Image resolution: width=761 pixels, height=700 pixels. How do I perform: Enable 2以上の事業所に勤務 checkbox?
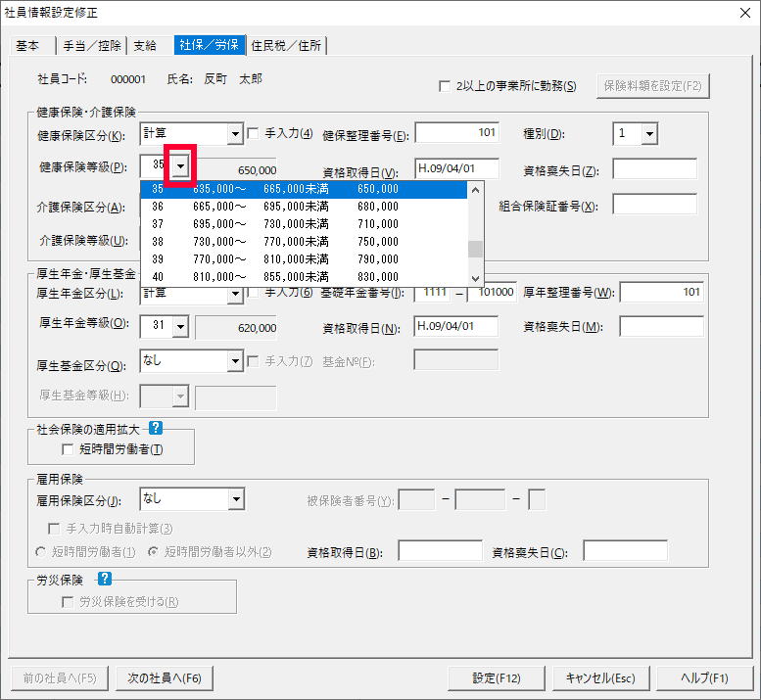tap(445, 86)
